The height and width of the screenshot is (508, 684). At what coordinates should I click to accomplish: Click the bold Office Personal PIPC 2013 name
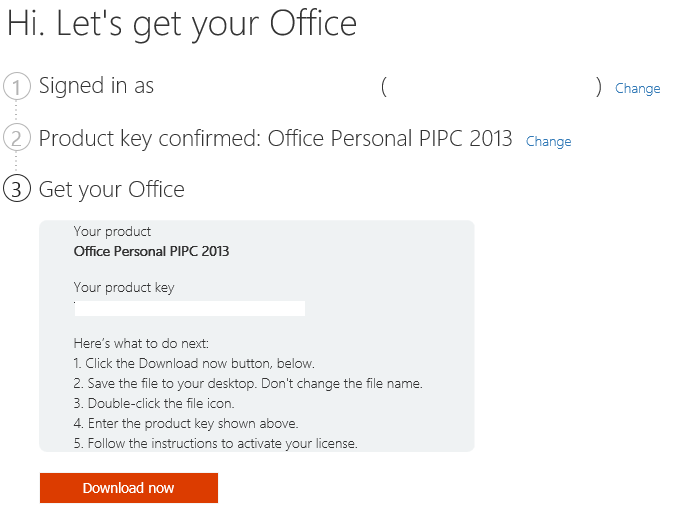click(x=151, y=251)
